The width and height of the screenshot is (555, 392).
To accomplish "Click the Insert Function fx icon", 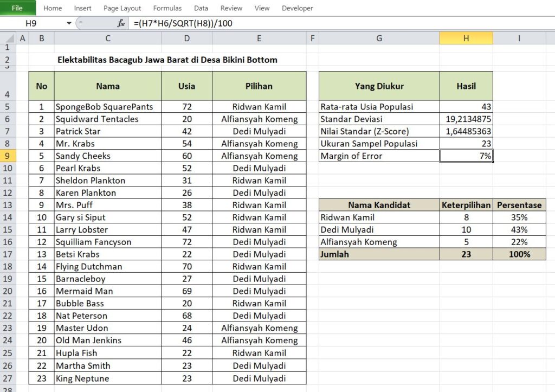I will click(x=121, y=23).
